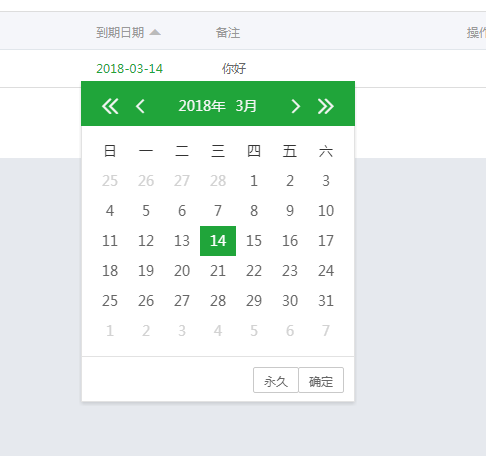The height and width of the screenshot is (456, 486).
Task: Select the black March 25 date
Action: point(110,301)
